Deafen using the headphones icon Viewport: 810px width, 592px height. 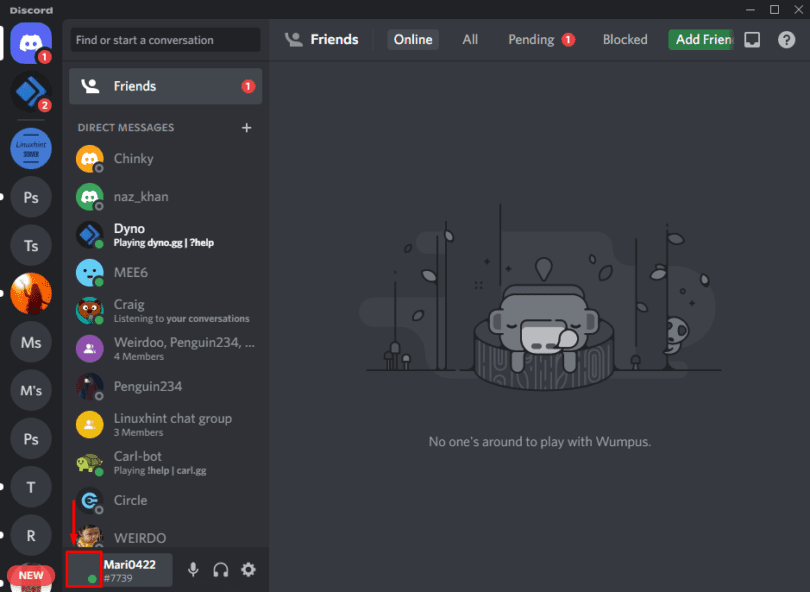pos(220,569)
